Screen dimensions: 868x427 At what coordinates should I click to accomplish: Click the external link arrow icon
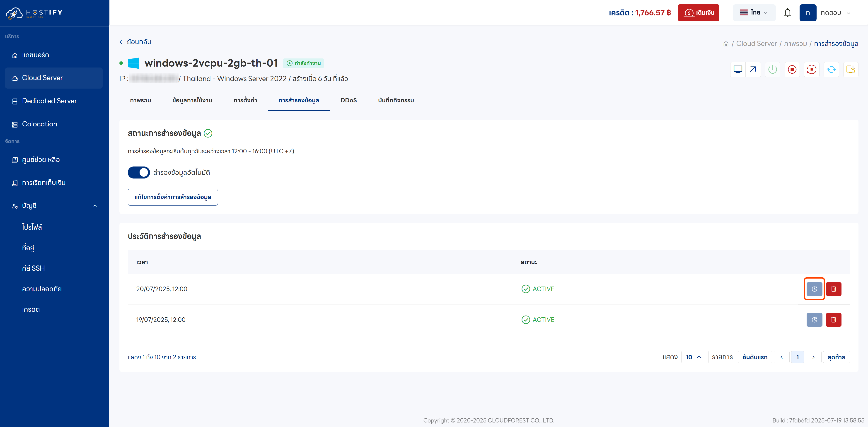pos(753,69)
